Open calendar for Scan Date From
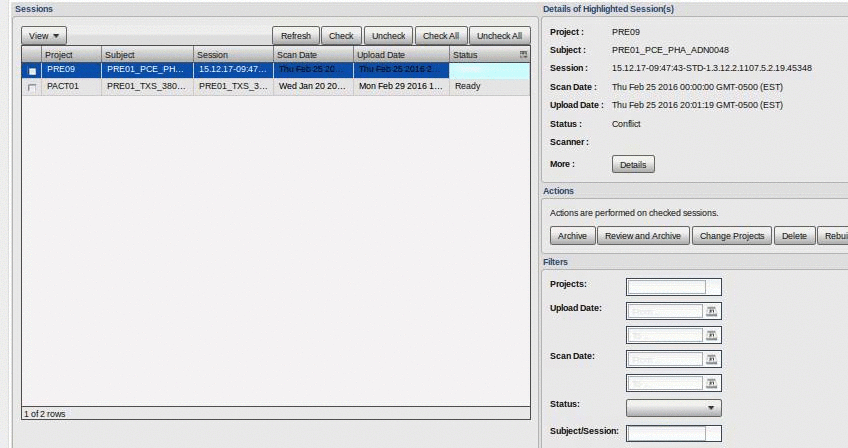This screenshot has width=848, height=448. point(712,359)
